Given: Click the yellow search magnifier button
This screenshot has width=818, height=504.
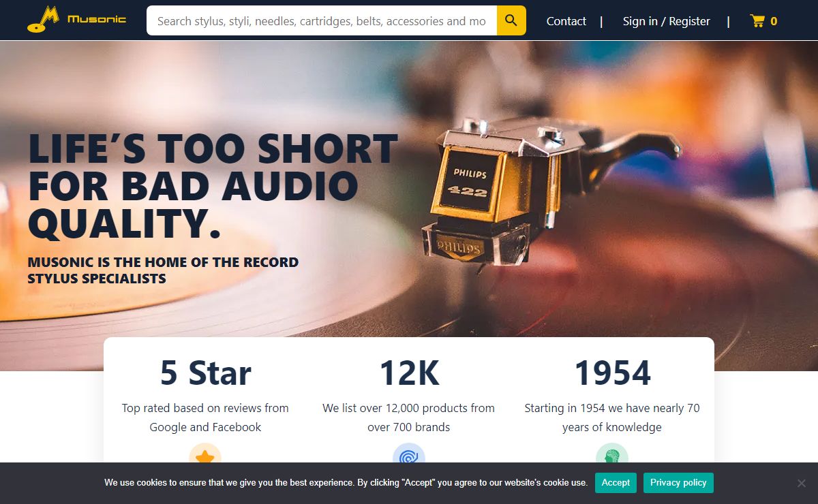Looking at the screenshot, I should (511, 20).
